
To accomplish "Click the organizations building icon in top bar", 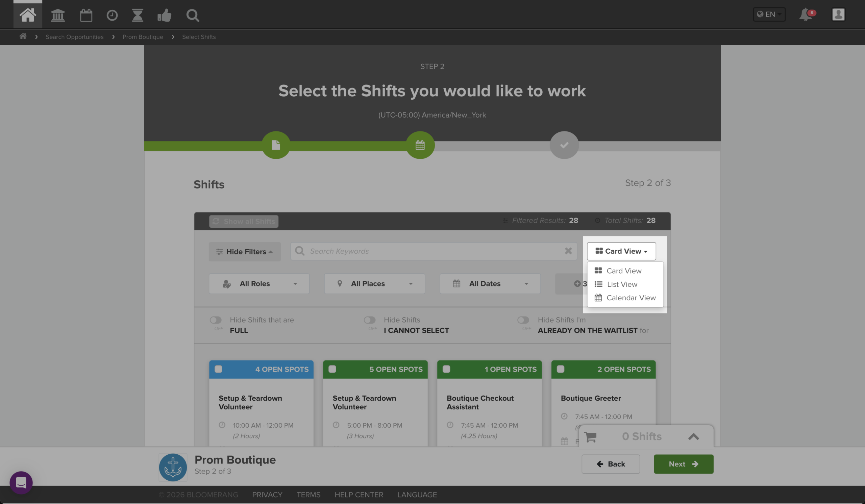I will 58,15.
